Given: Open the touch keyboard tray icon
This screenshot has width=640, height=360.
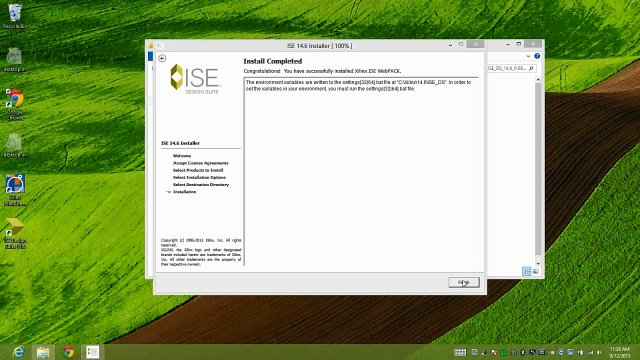Looking at the screenshot, I should [460, 352].
